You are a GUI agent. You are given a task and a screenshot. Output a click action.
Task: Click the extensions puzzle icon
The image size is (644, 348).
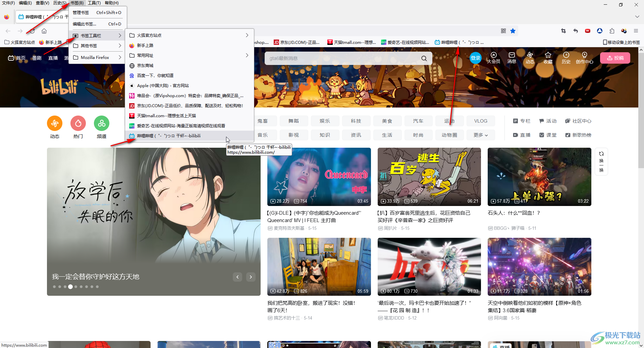point(612,31)
